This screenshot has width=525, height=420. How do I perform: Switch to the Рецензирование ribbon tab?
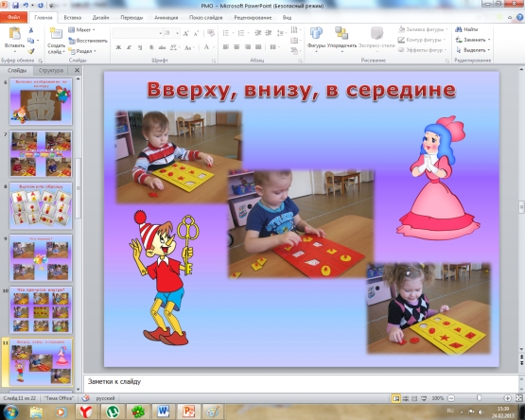coord(253,18)
